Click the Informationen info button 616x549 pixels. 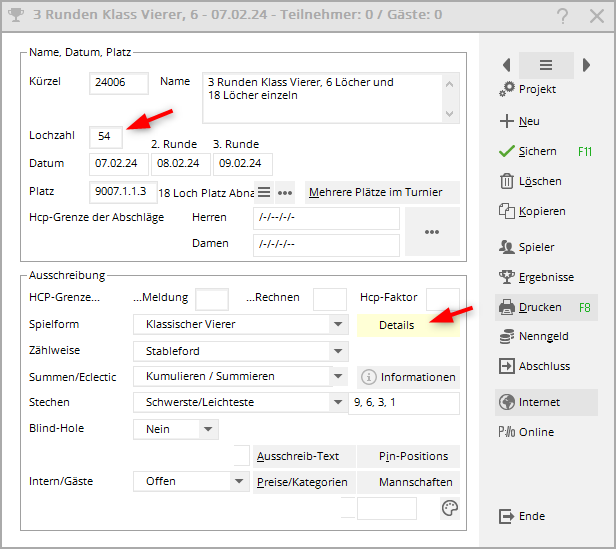pos(408,377)
